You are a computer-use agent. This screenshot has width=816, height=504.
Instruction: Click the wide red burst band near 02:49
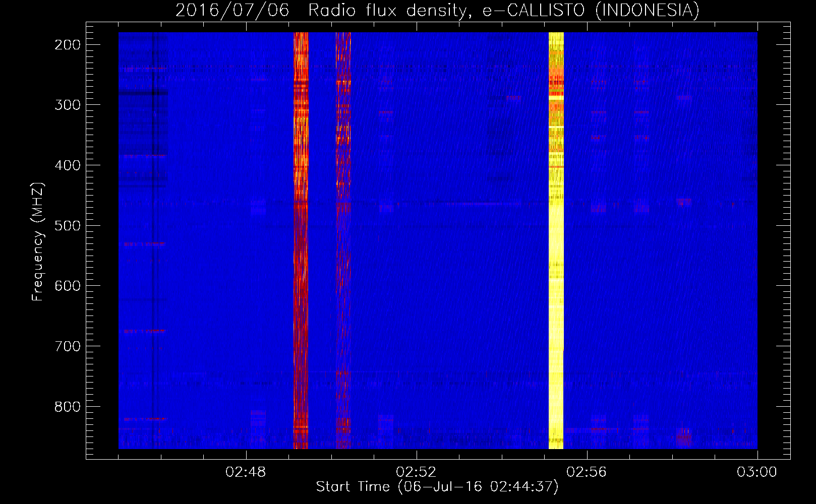pos(301,240)
